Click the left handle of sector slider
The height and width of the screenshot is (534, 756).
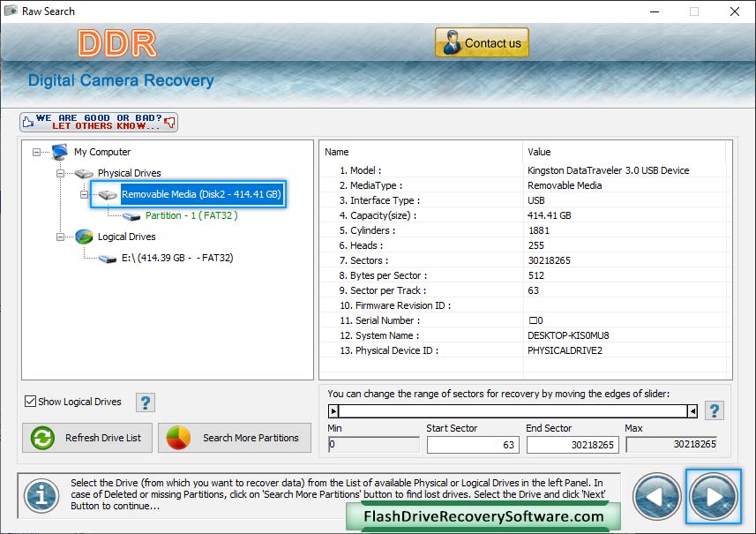click(x=333, y=410)
